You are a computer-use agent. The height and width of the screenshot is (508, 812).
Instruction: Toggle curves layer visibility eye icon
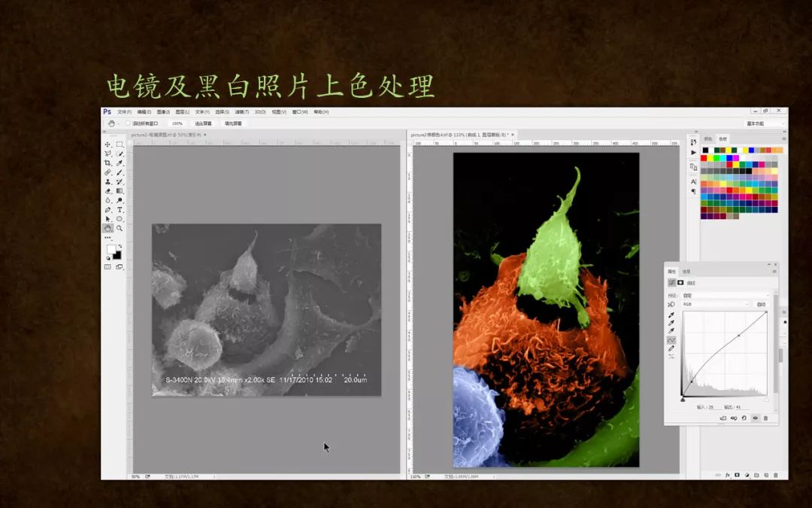click(x=755, y=418)
